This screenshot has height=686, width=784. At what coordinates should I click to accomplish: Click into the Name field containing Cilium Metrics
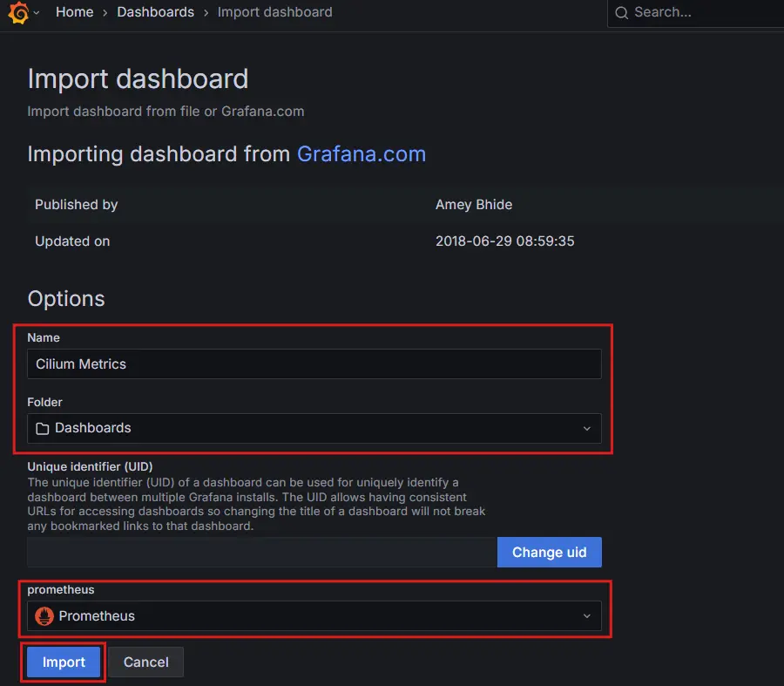tap(314, 363)
